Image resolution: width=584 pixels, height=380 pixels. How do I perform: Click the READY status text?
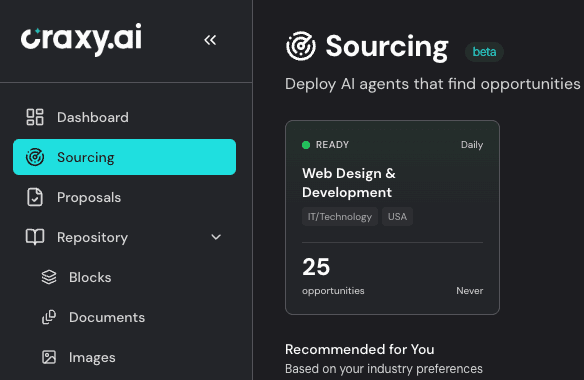pyautogui.click(x=332, y=145)
